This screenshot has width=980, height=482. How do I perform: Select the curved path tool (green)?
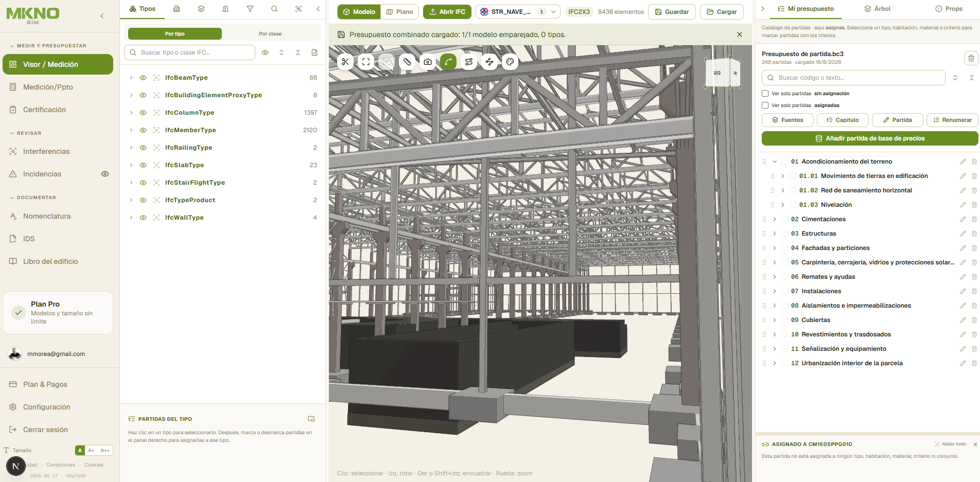[x=448, y=62]
